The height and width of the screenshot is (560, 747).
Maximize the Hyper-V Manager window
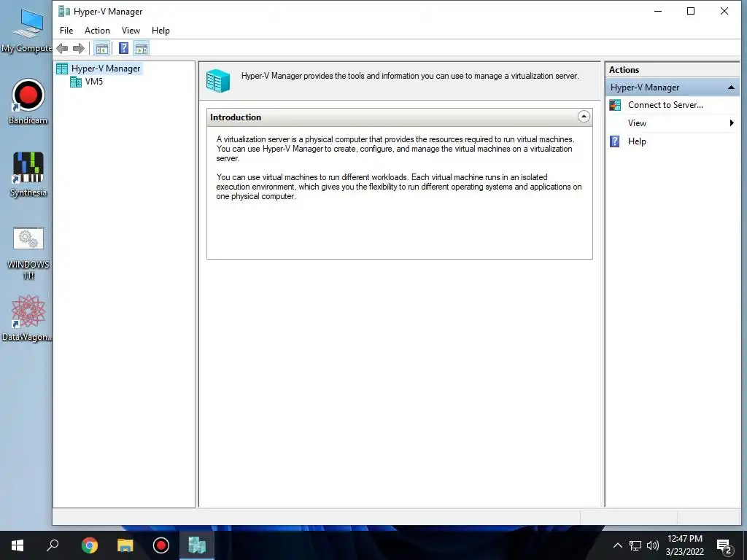[x=691, y=11]
